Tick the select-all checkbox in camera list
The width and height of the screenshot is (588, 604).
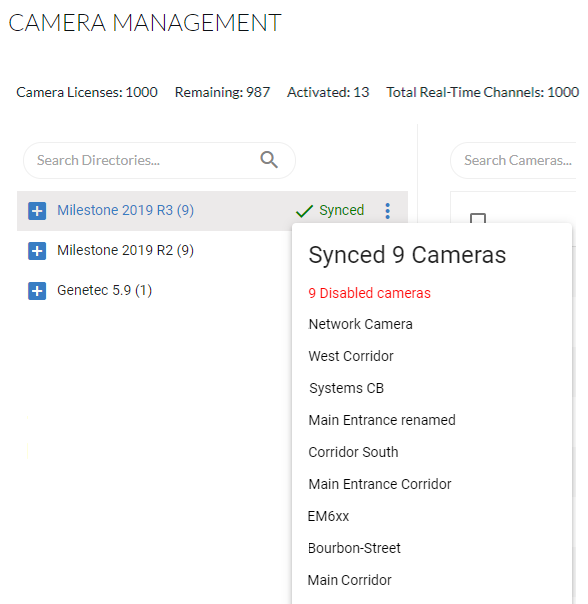tap(478, 218)
